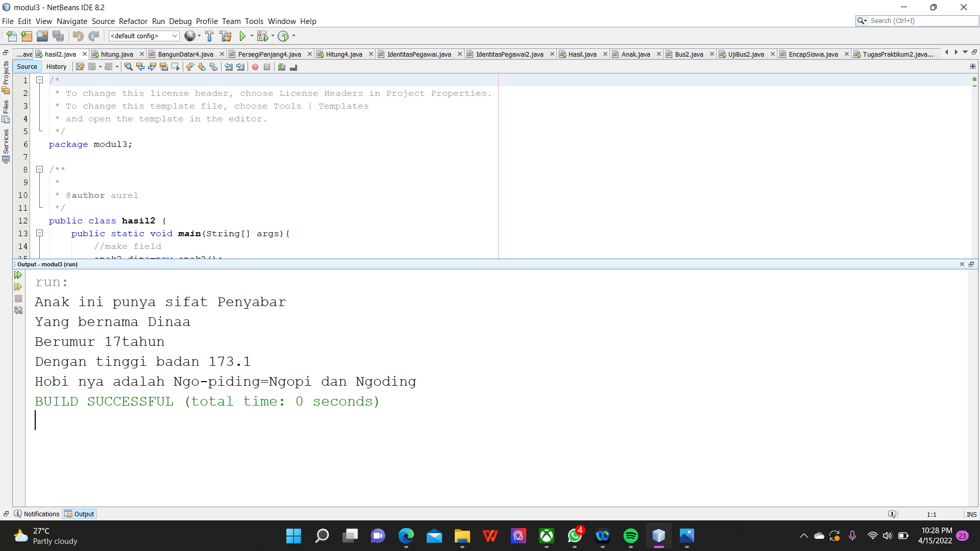980x551 pixels.
Task: Click the Open Project folder icon
Action: tap(42, 36)
